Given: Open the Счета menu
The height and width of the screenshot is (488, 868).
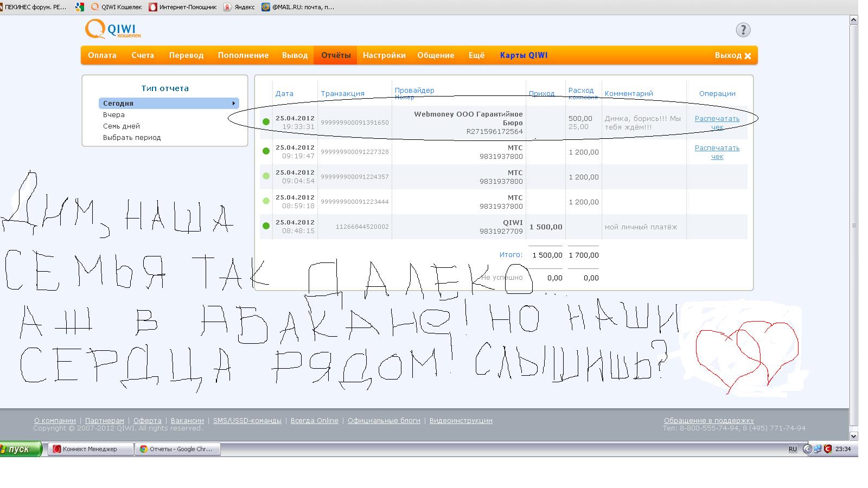Looking at the screenshot, I should click(143, 55).
